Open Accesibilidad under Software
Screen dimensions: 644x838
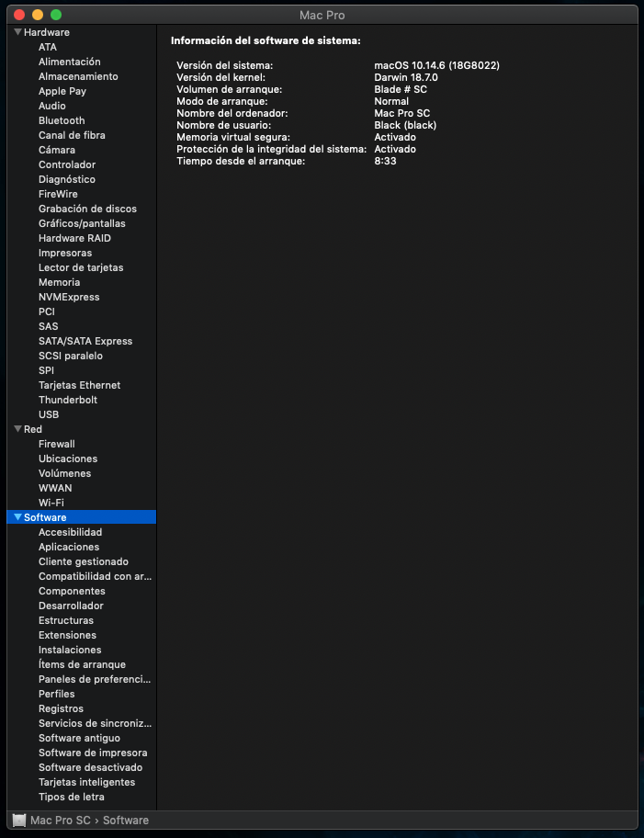(70, 532)
